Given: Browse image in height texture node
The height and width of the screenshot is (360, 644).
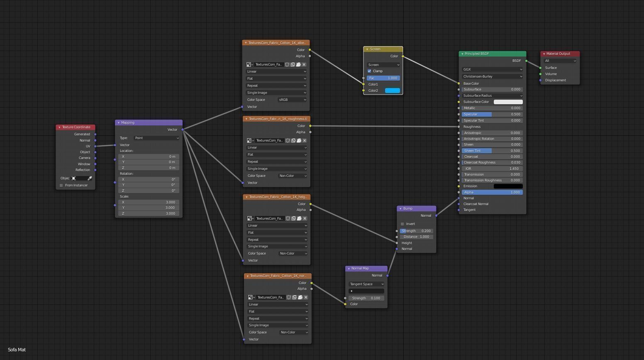Looking at the screenshot, I should pos(250,218).
